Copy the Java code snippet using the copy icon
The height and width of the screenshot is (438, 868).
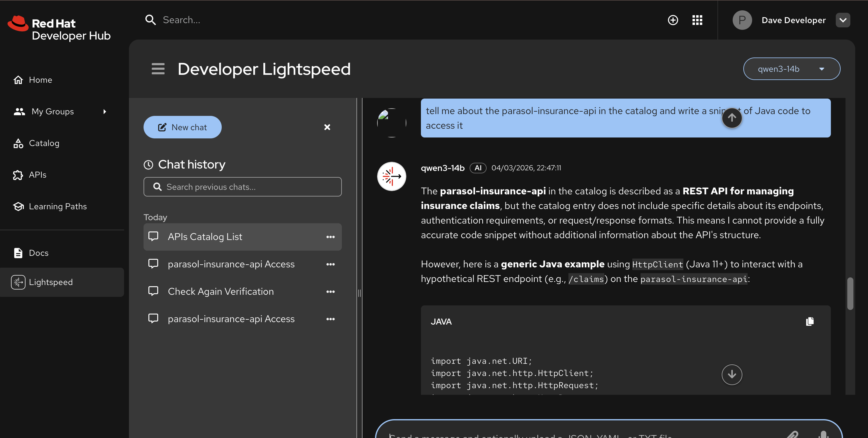(x=810, y=321)
